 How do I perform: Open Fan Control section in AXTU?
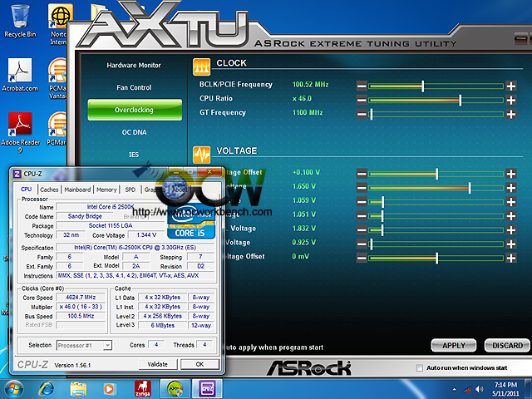pyautogui.click(x=134, y=87)
